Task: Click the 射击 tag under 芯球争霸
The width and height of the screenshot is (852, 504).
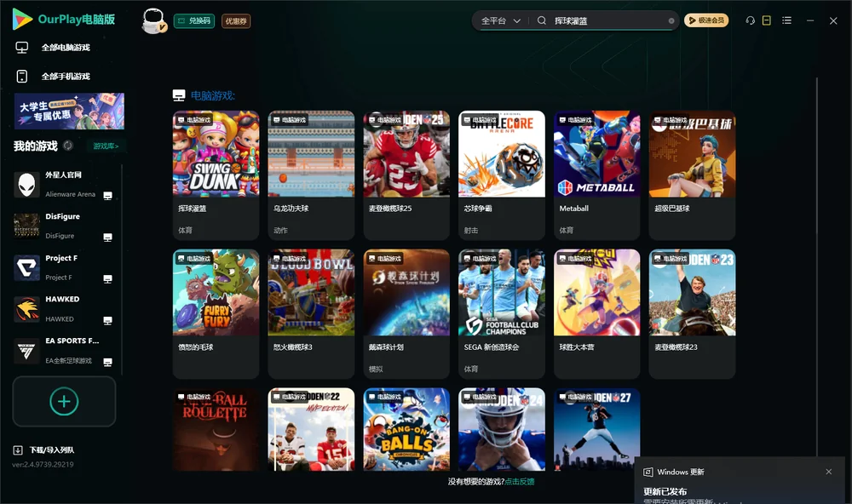Action: (471, 230)
